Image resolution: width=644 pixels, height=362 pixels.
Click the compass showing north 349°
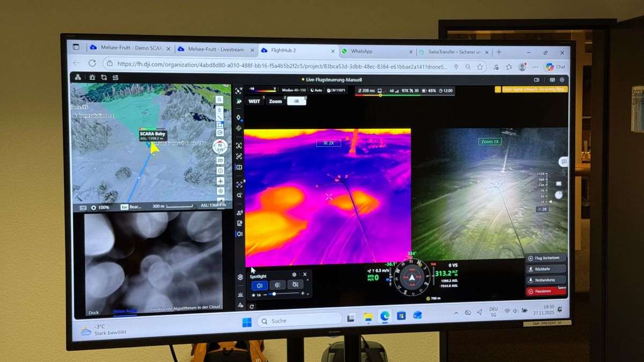220,146
